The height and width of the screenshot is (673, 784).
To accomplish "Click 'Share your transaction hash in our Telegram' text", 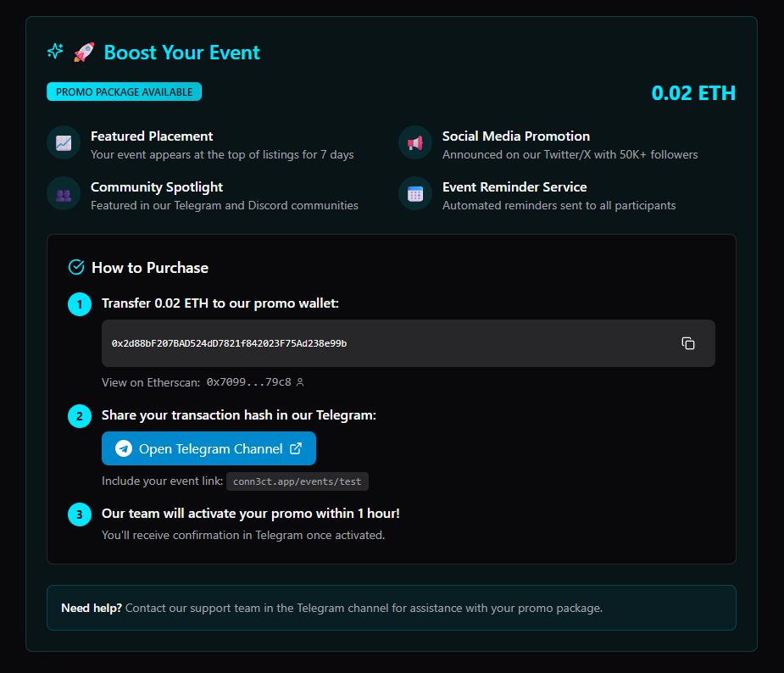I will 238,415.
